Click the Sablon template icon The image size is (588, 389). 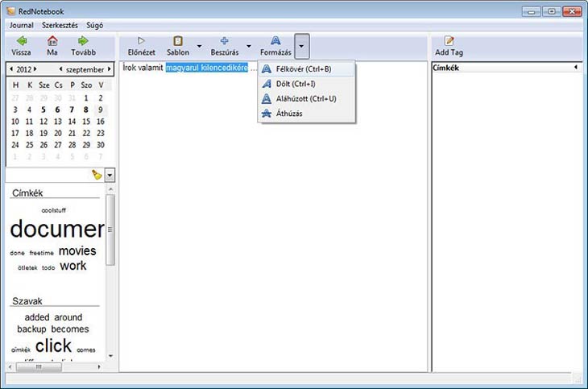pos(177,41)
